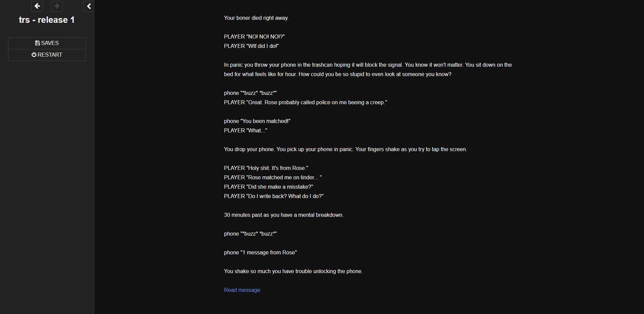Restart the story with the RESTART button
This screenshot has height=314, width=644.
(x=47, y=55)
